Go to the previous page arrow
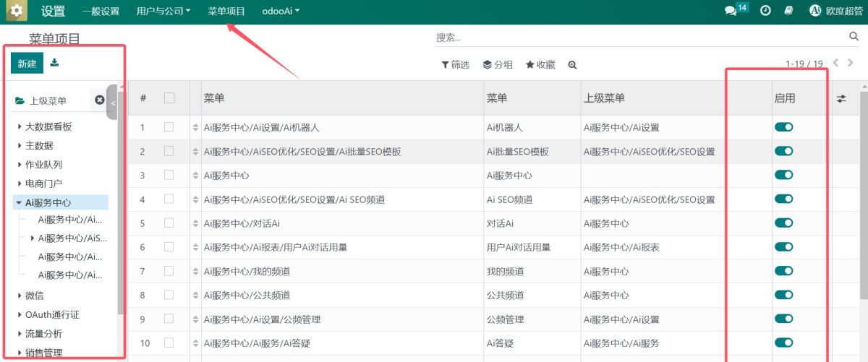This screenshot has height=362, width=868. click(x=835, y=63)
